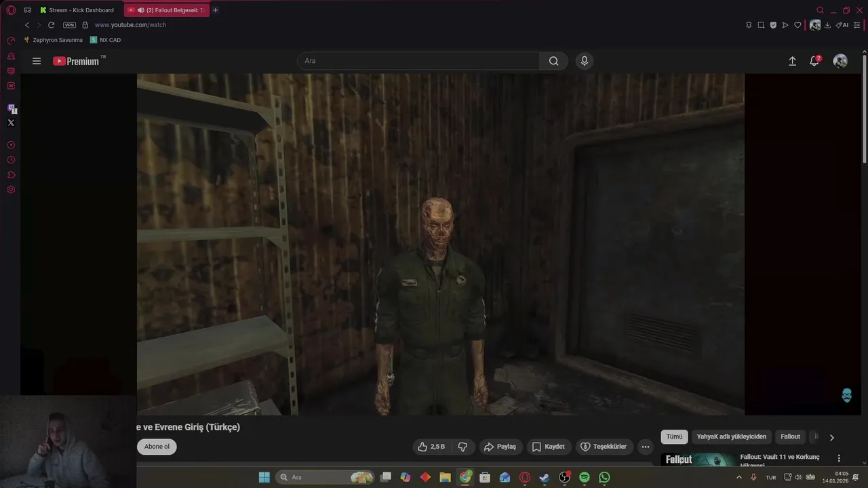Select the Fallout filter chip

click(x=790, y=437)
